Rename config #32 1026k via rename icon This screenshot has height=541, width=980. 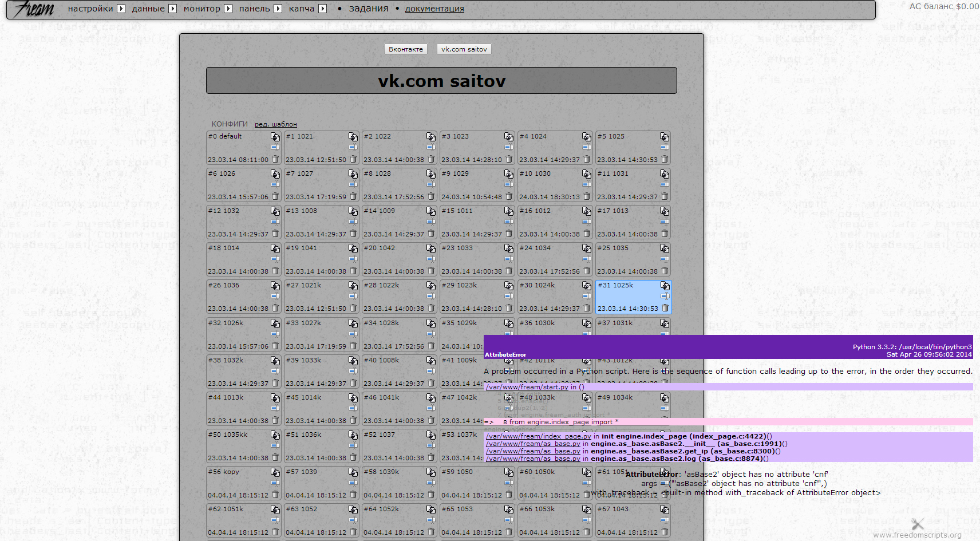275,334
